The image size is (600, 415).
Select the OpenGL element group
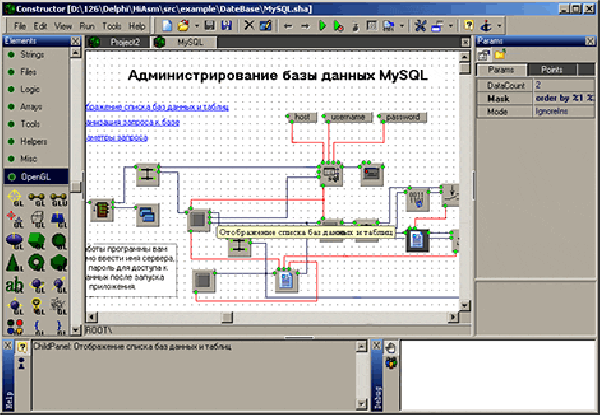pyautogui.click(x=36, y=177)
